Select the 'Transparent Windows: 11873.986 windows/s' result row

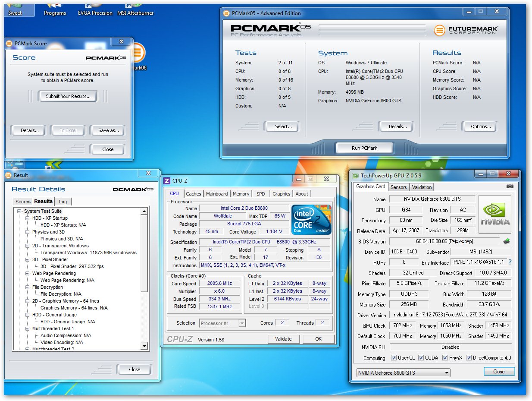tap(88, 253)
